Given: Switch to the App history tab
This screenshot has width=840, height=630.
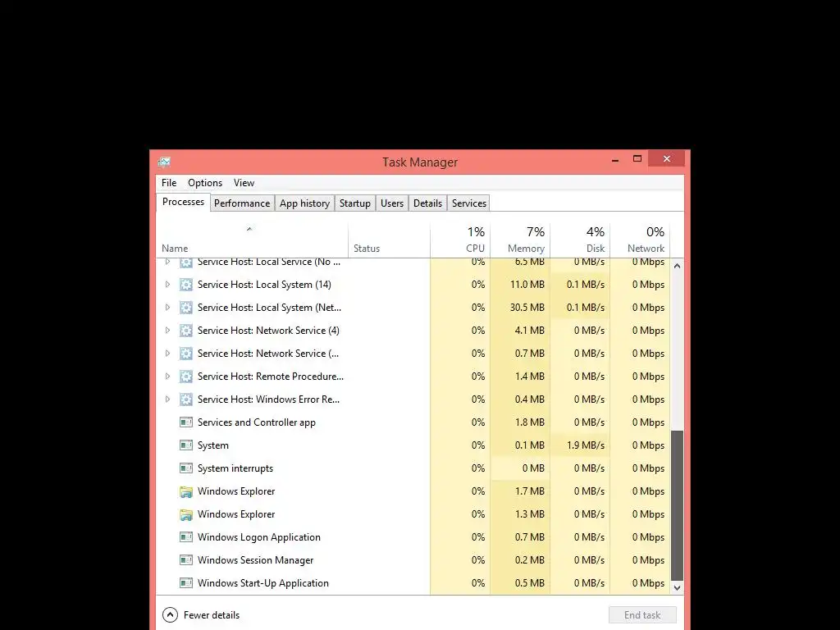Looking at the screenshot, I should point(304,203).
